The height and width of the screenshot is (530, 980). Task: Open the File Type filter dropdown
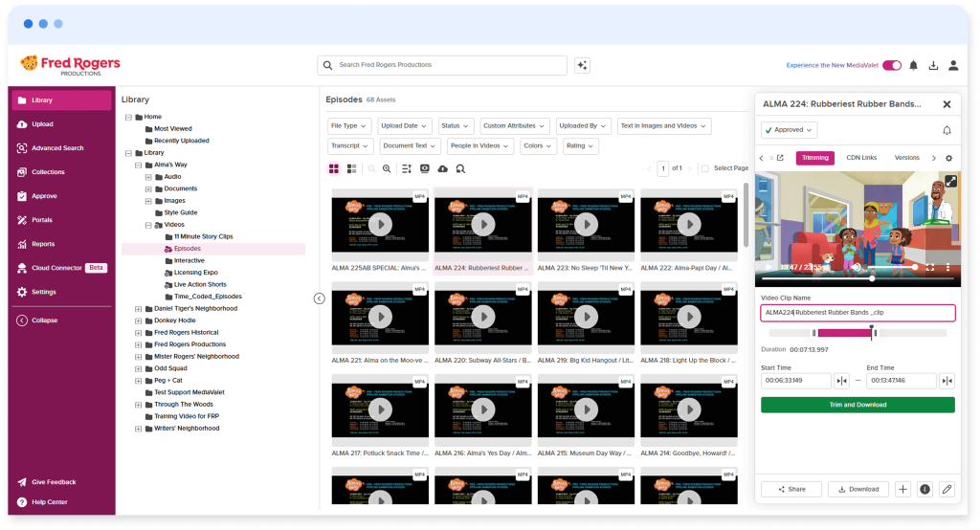click(x=349, y=126)
